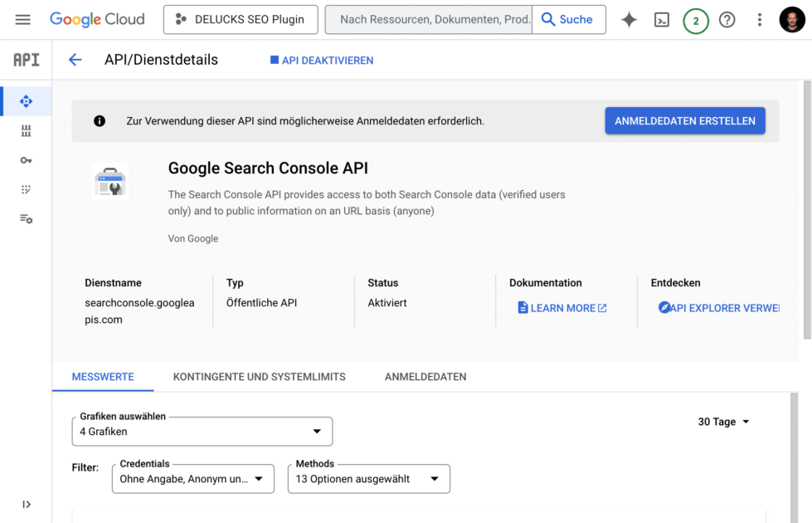The height and width of the screenshot is (523, 812).
Task: Click the API/Dienstdetails page title
Action: (161, 60)
